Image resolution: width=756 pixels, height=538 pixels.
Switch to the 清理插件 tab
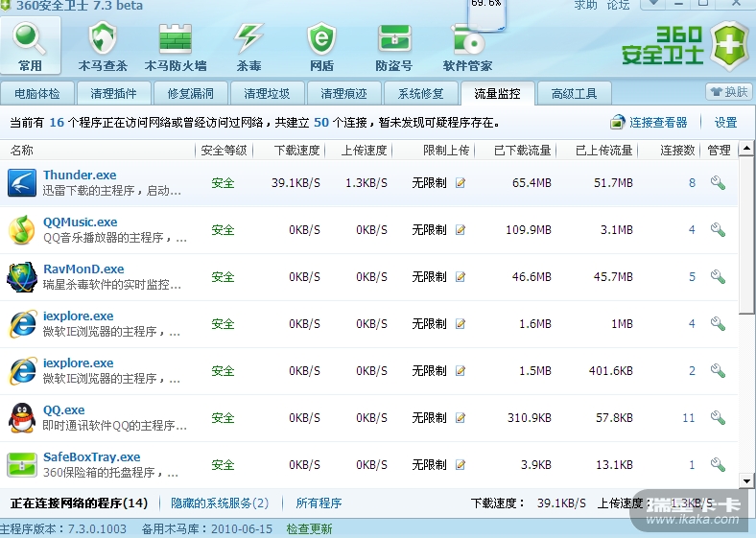(114, 94)
